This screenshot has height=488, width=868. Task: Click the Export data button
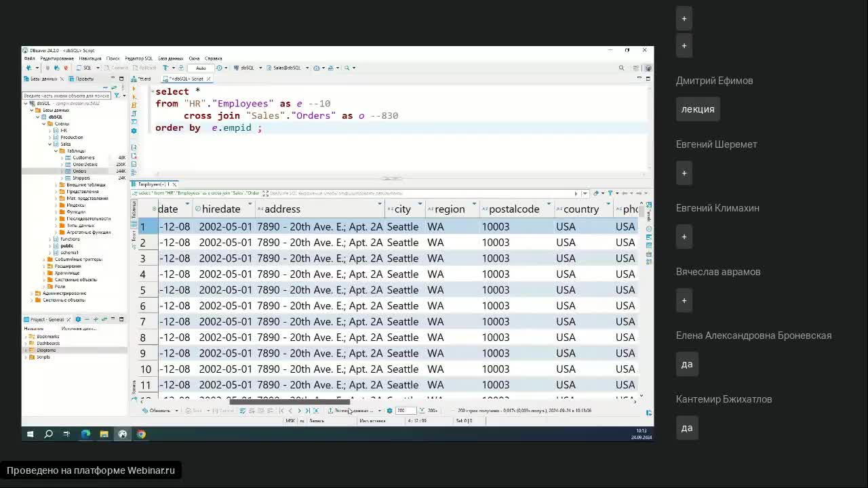coord(351,411)
